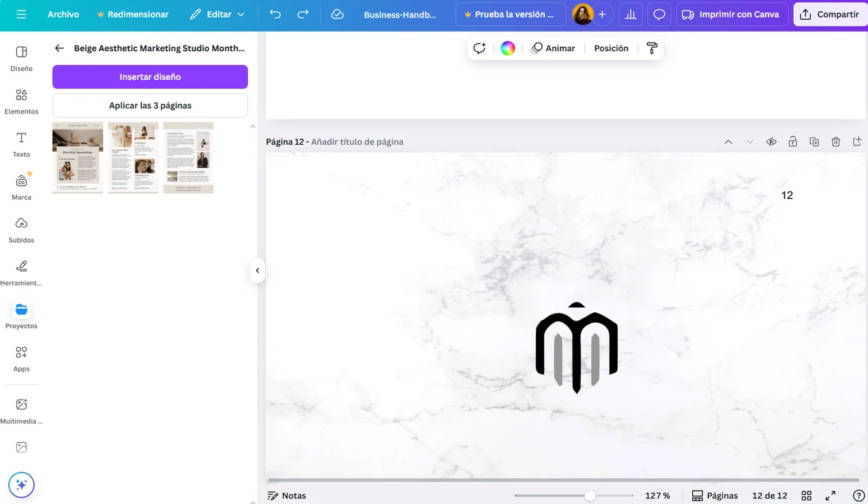Open the help question mark
The height and width of the screenshot is (504, 868).
tap(858, 496)
